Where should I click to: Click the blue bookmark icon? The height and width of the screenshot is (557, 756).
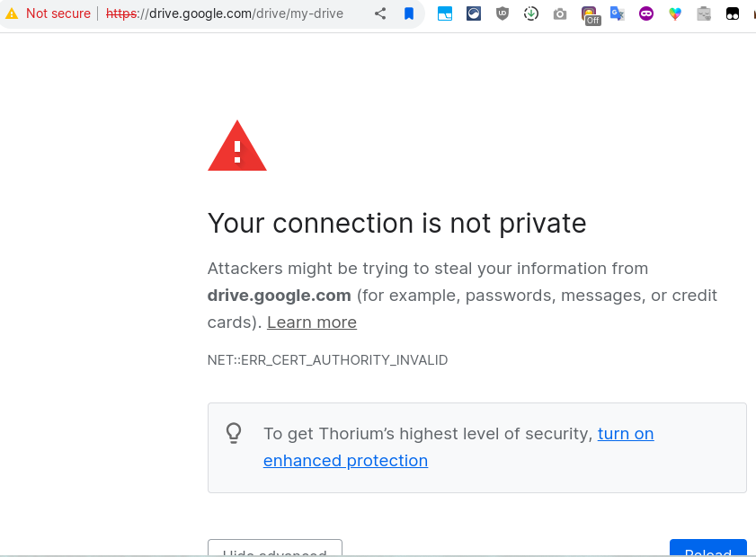tap(409, 13)
